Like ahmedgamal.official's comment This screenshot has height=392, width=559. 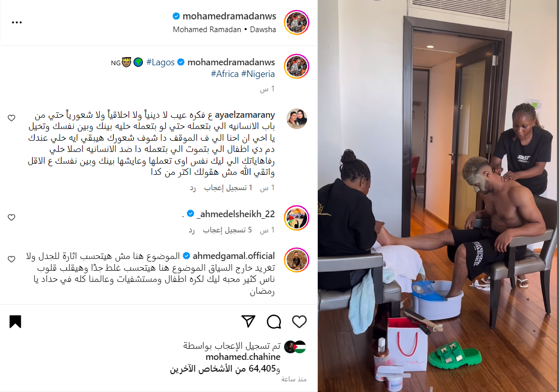[11, 259]
